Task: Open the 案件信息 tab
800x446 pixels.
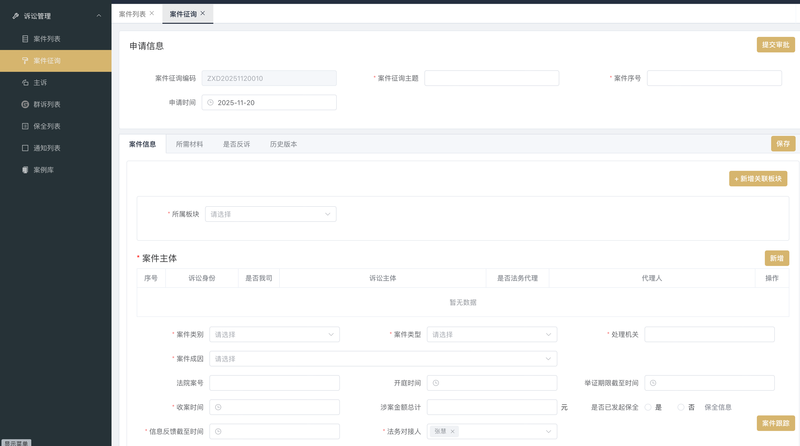Action: pyautogui.click(x=142, y=144)
